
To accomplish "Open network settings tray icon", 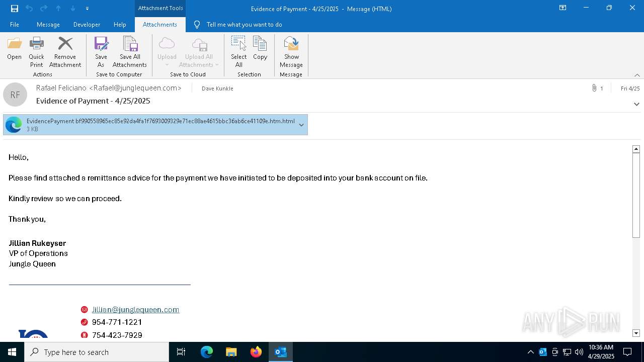I will coord(567,352).
